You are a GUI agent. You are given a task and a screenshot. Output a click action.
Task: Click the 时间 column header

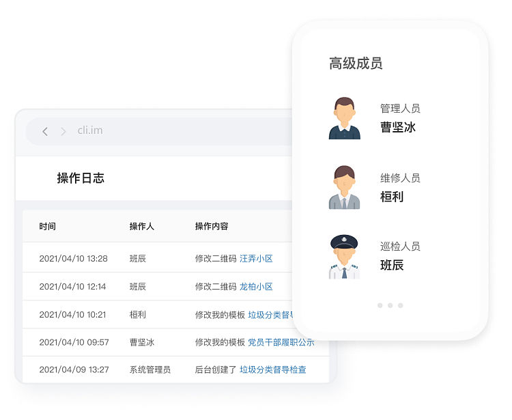48,226
